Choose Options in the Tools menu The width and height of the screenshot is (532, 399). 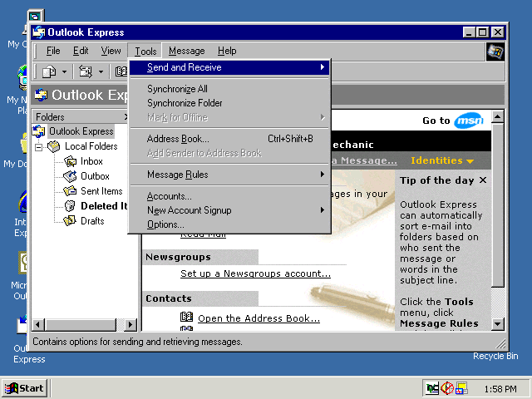pos(230,224)
